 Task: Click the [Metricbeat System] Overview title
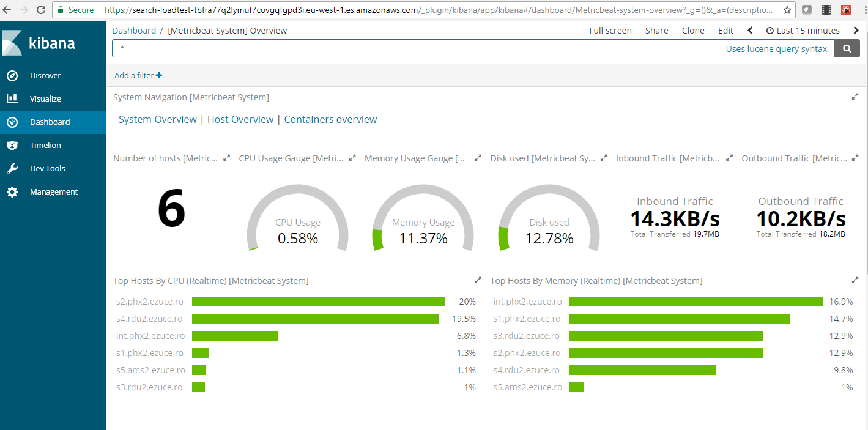[228, 31]
